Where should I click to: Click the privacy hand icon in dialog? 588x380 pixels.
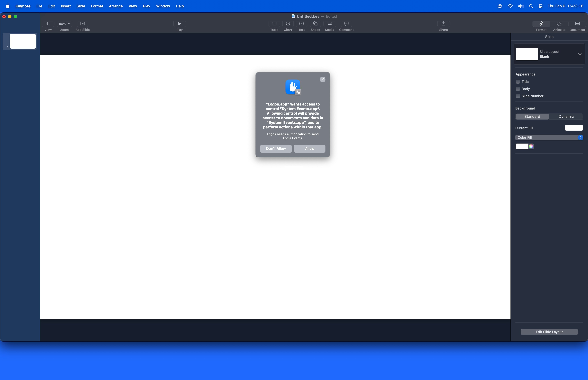click(293, 87)
